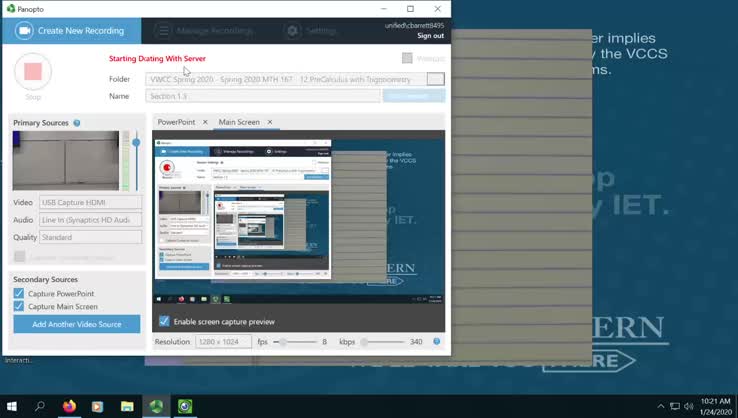This screenshot has height=418, width=738.
Task: Close the Main Screen preview tab
Action: coord(269,122)
